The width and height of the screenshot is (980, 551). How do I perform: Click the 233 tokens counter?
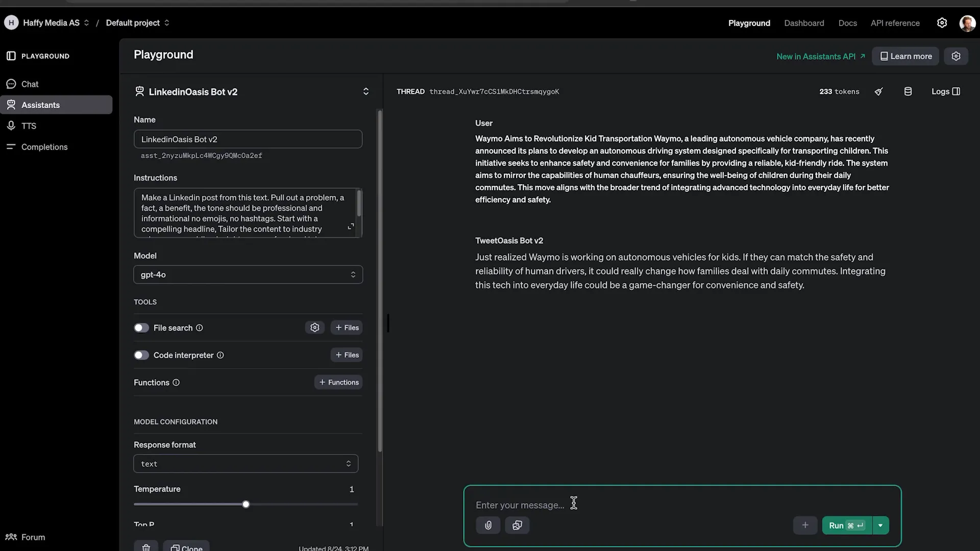click(839, 92)
